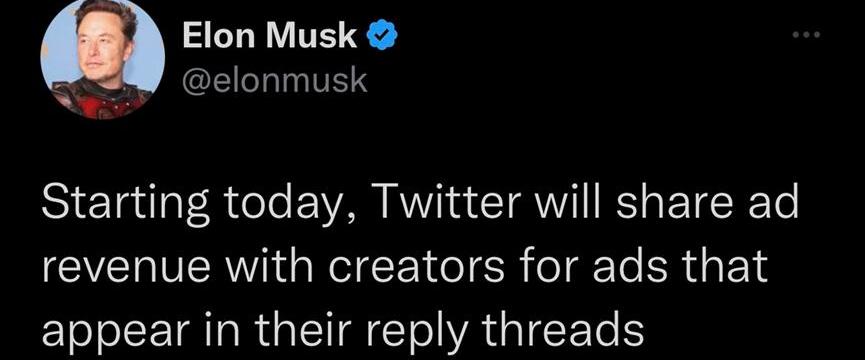
Task: Open the three-dot more options menu
Action: point(807,36)
